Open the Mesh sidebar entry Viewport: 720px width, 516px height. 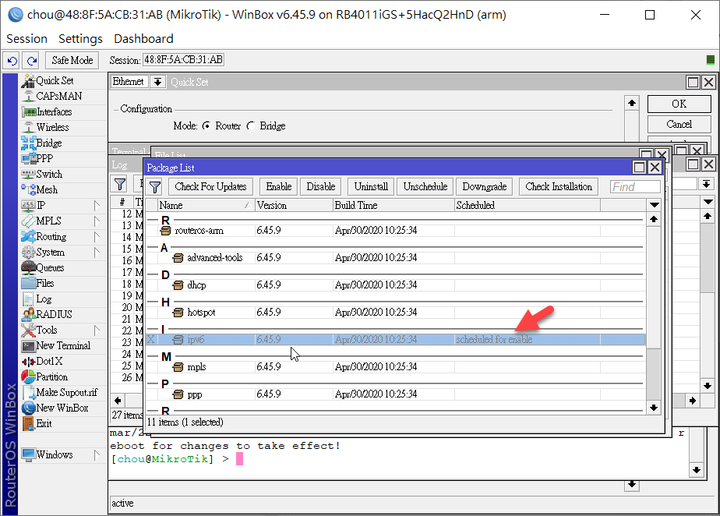46,190
